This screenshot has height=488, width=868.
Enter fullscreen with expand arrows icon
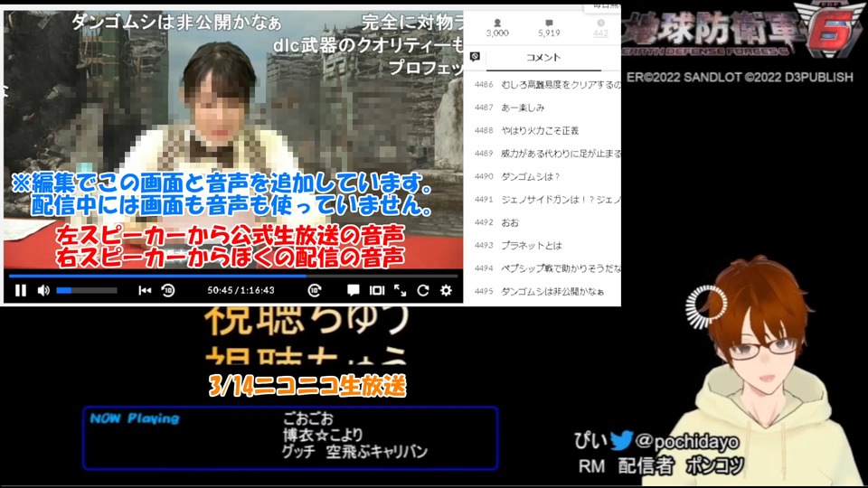400,290
